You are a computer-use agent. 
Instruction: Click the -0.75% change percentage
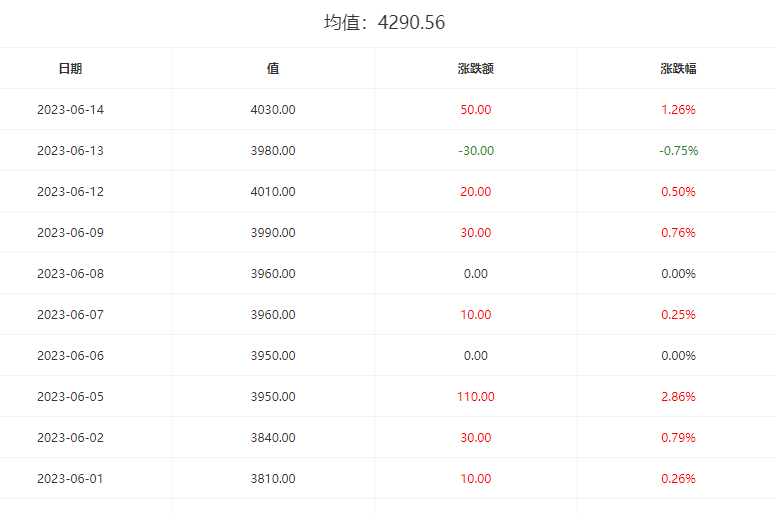(678, 151)
